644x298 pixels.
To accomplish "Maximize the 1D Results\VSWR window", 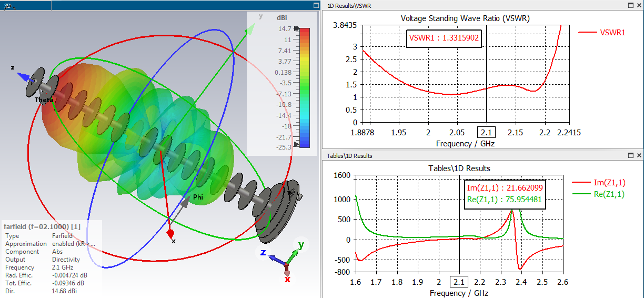I will coord(630,5).
